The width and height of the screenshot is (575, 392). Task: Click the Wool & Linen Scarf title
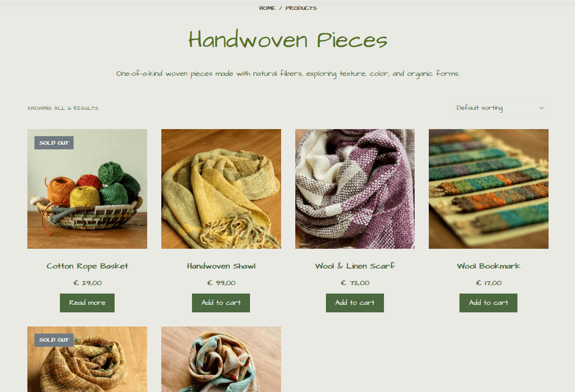pos(355,266)
